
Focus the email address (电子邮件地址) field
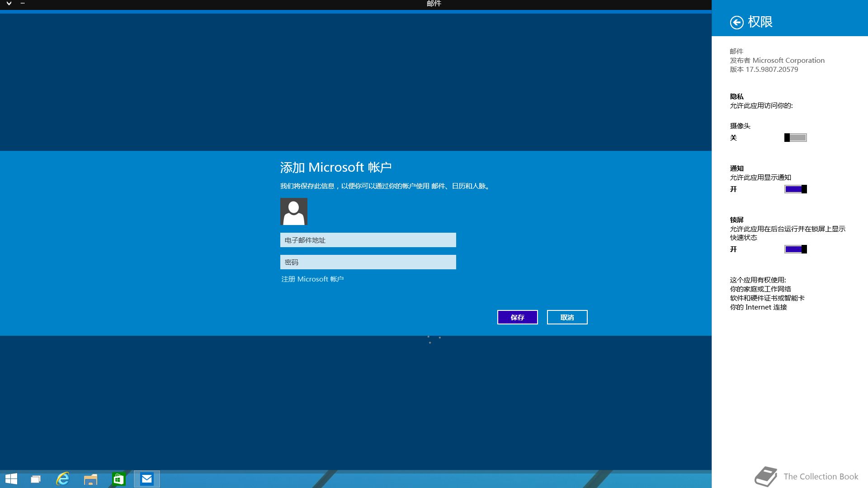click(368, 240)
